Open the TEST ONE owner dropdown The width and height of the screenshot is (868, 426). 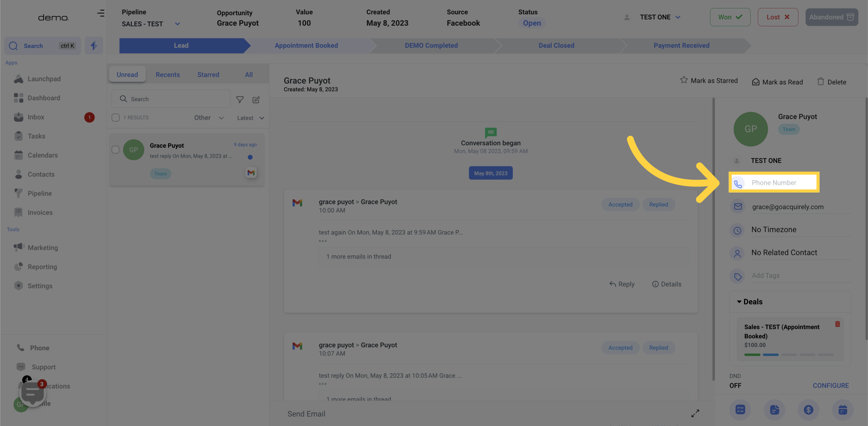(660, 17)
